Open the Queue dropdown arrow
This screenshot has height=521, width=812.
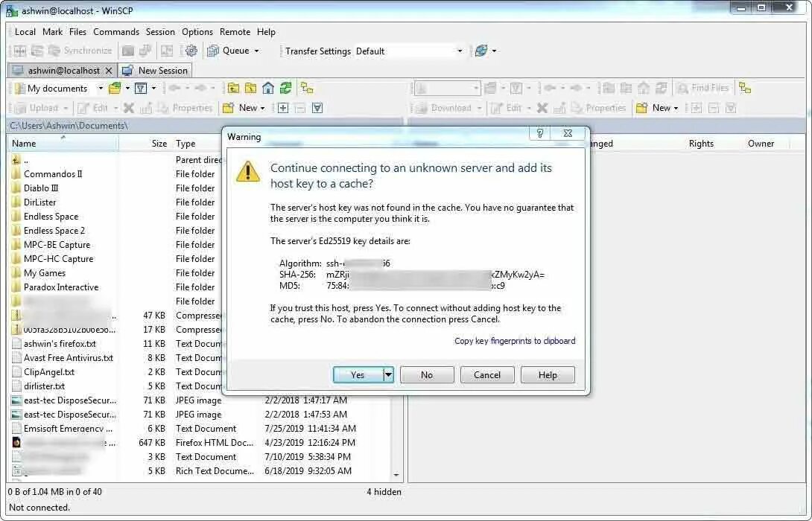(256, 51)
